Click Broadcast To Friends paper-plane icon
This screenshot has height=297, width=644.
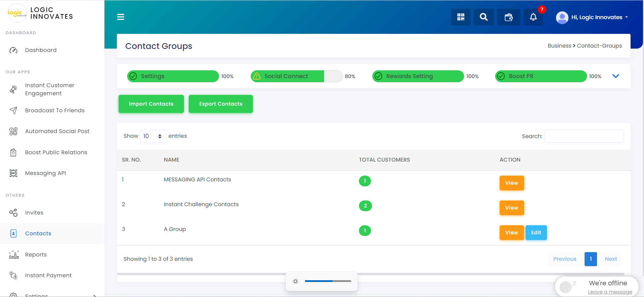coord(13,111)
